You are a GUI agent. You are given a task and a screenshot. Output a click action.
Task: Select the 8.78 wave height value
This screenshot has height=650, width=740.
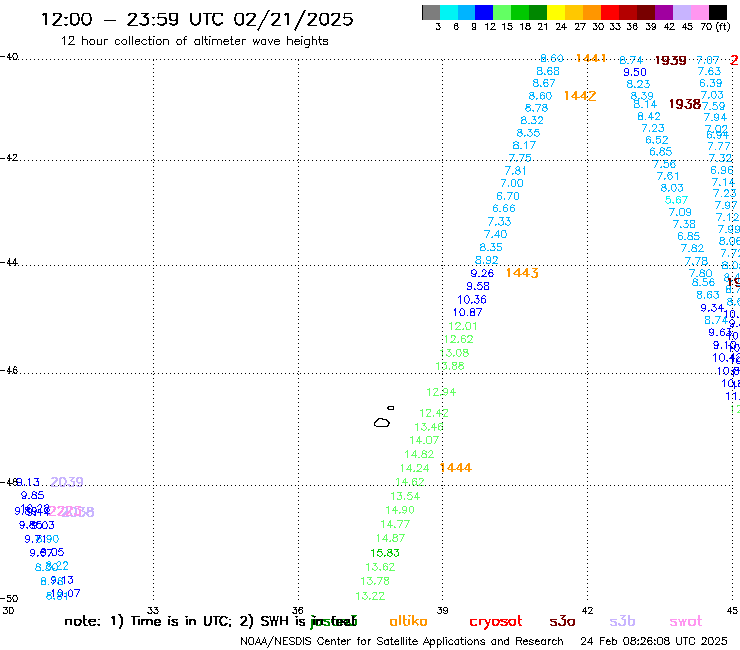click(536, 108)
